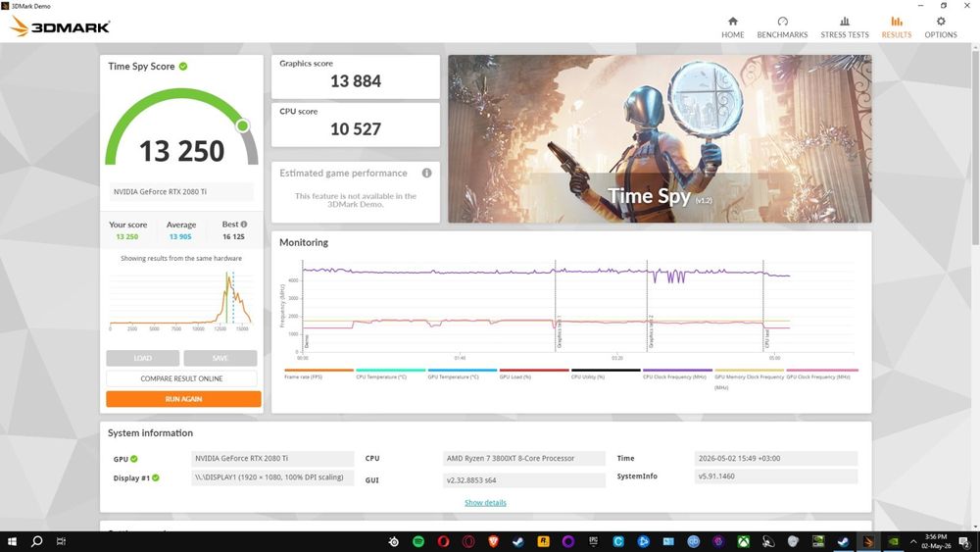Click the SAVE button
Screen dimensions: 980x552
pos(220,358)
